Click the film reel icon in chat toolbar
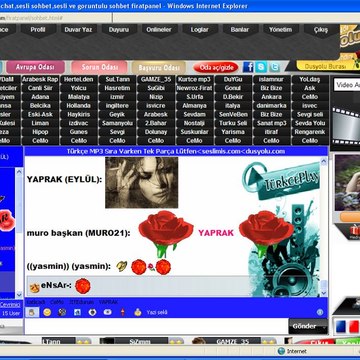 pos(62,312)
